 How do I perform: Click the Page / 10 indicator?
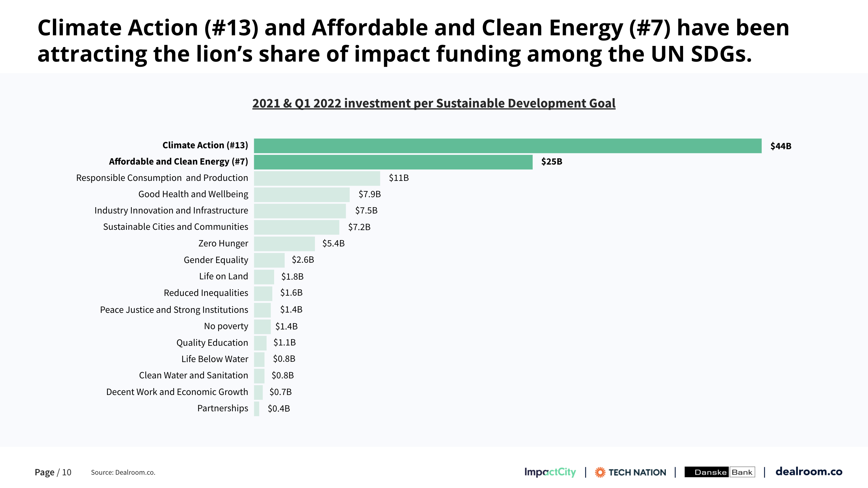[53, 473]
